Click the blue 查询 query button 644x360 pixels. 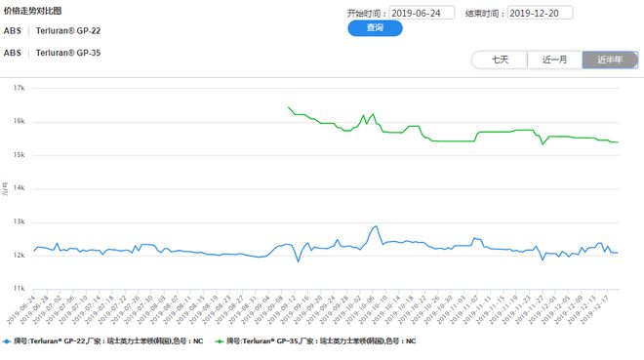click(375, 27)
